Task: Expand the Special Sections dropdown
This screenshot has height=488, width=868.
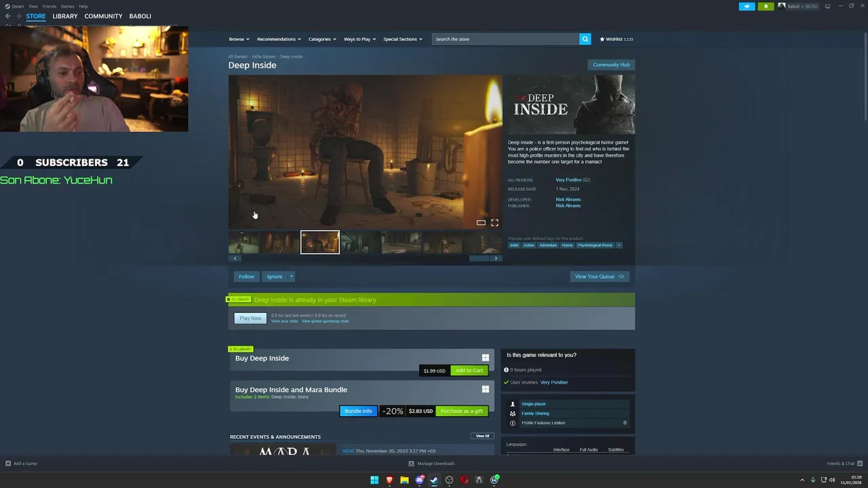Action: (403, 39)
